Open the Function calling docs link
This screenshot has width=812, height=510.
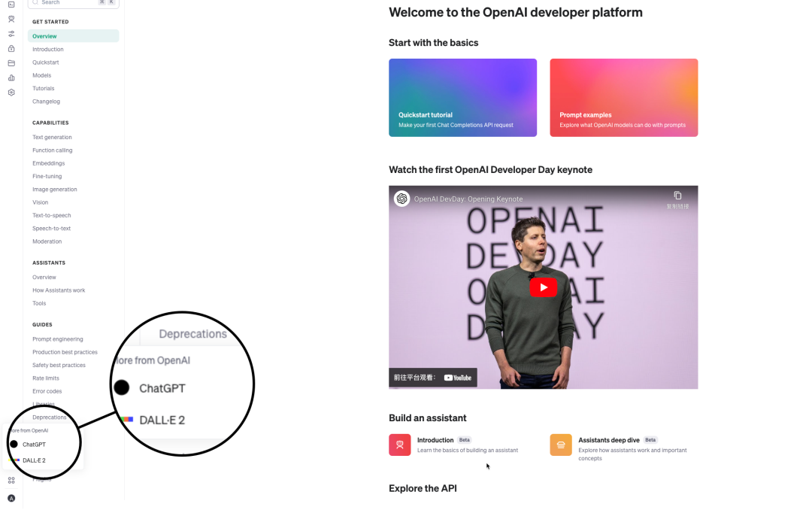(53, 150)
